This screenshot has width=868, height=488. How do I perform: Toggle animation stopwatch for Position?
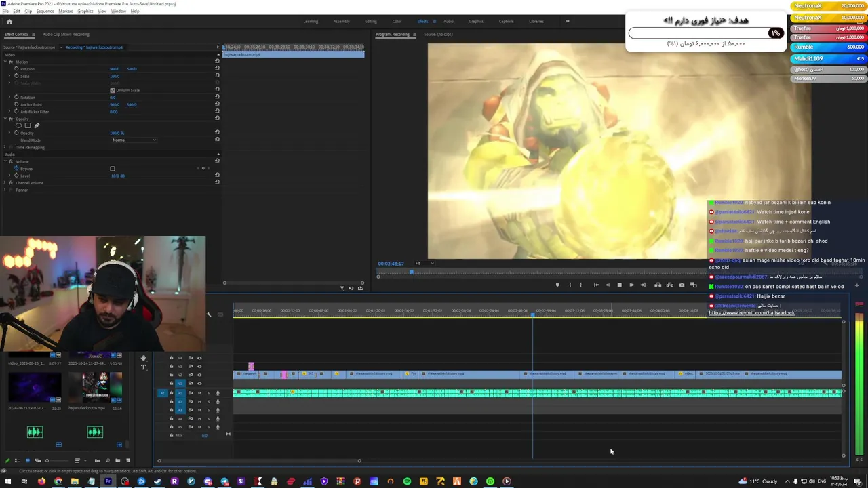pos(16,69)
